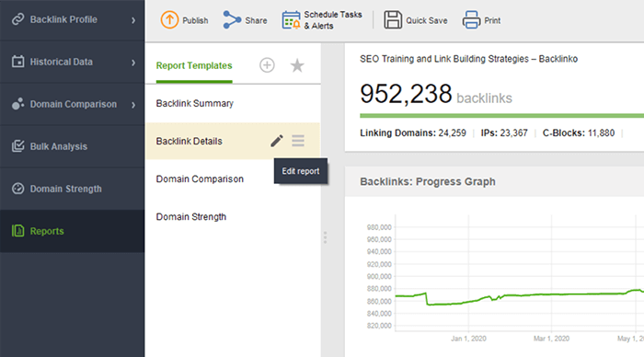The width and height of the screenshot is (644, 357).
Task: Click the Publish upload arrow icon
Action: 169,19
